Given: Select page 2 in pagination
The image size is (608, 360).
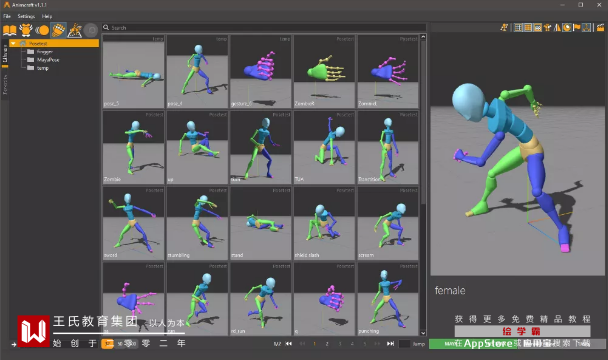Looking at the screenshot, I should click(327, 344).
